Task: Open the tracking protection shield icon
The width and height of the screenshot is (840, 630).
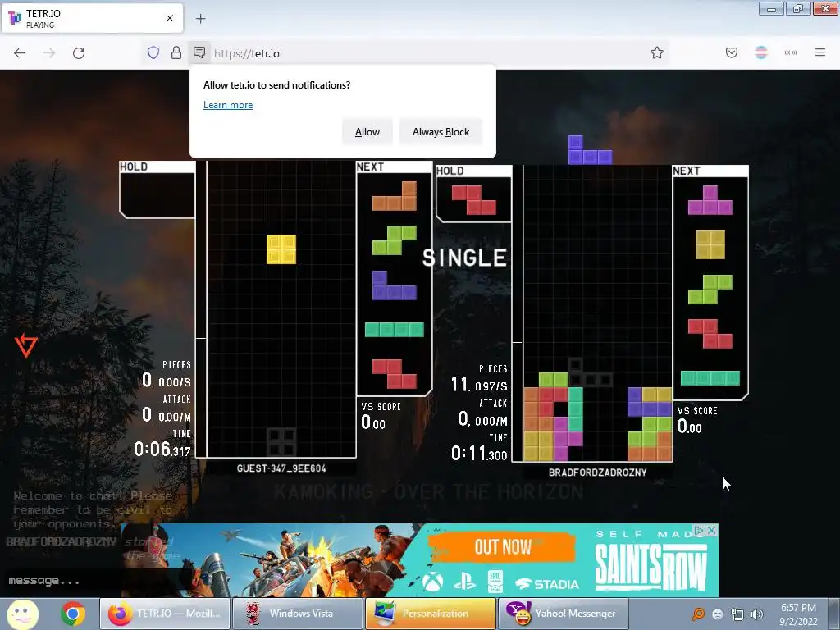Action: (153, 52)
